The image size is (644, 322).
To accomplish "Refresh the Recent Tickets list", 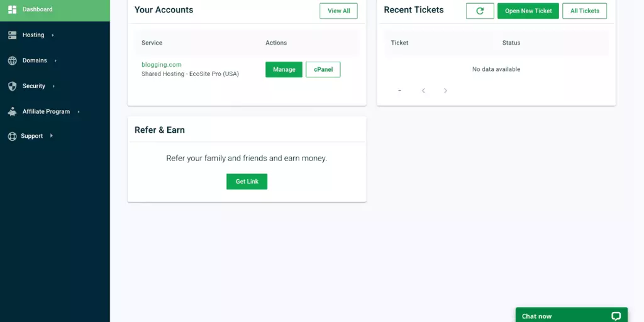I will pyautogui.click(x=480, y=11).
